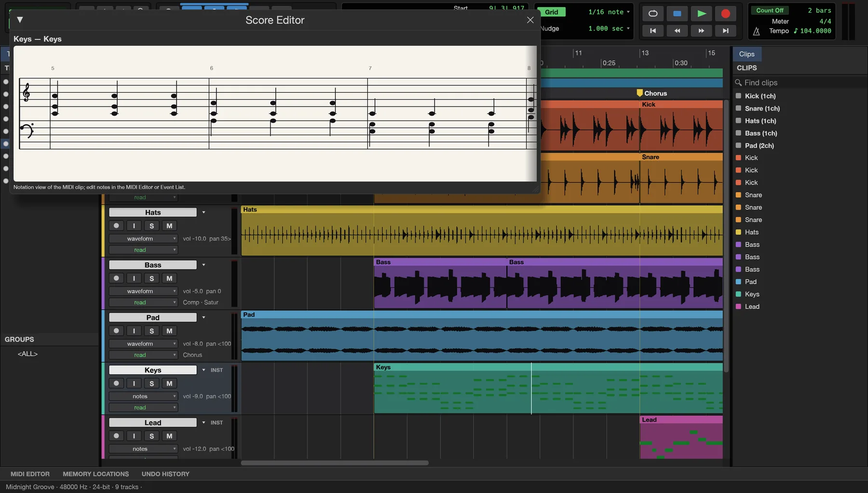Viewport: 868px width, 493px height.
Task: Open the MIDI EDITOR tab
Action: (x=30, y=474)
